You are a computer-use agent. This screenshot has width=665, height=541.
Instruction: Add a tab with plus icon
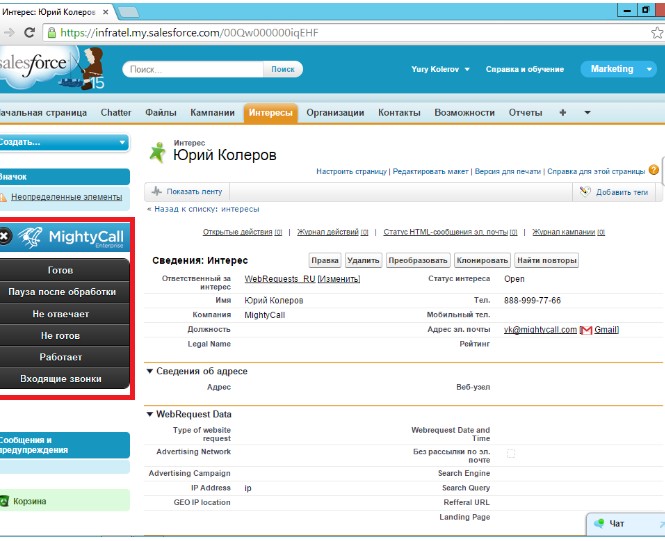pyautogui.click(x=563, y=112)
